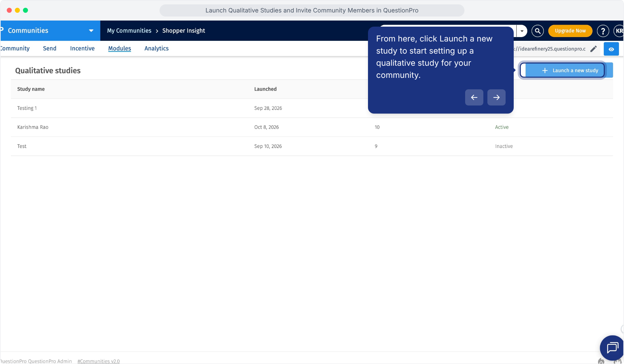Viewport: 624px width, 364px height.
Task: Click the eye preview button
Action: point(611,49)
